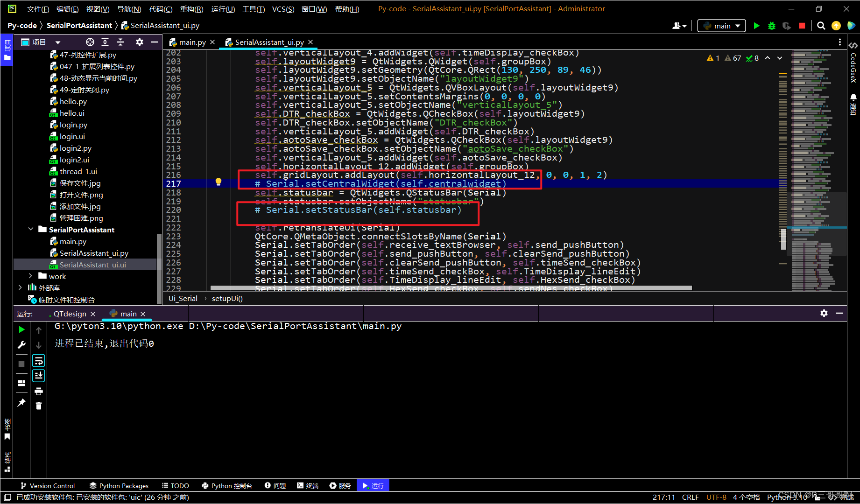The image size is (860, 504).
Task: Toggle soft-wrap in Run console
Action: [x=39, y=360]
